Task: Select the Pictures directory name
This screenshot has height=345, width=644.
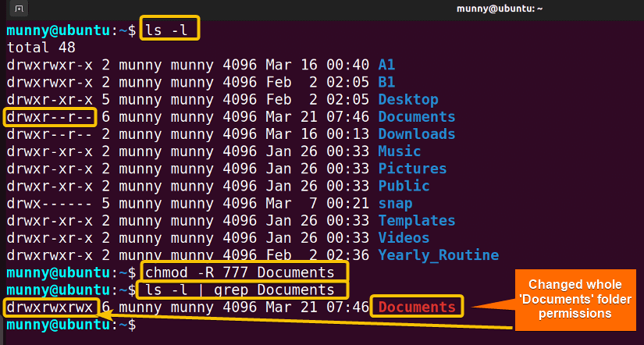Action: click(x=412, y=169)
